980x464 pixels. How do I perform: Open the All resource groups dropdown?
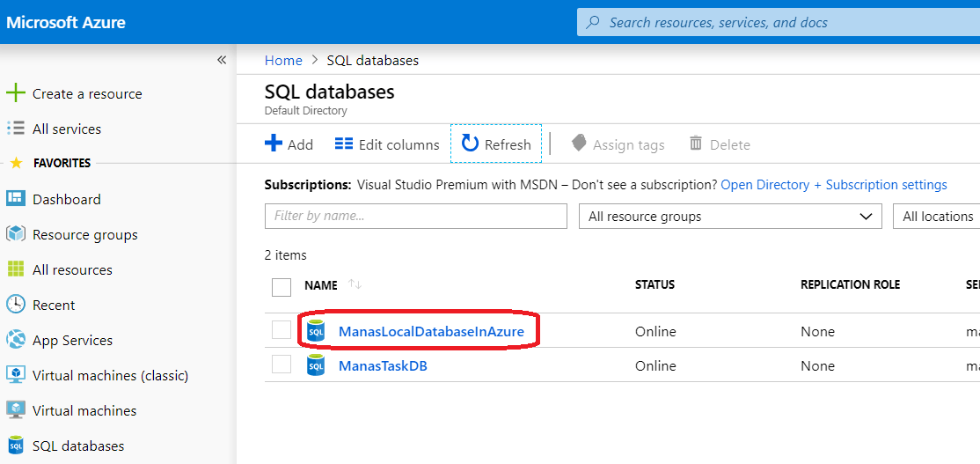(x=731, y=217)
